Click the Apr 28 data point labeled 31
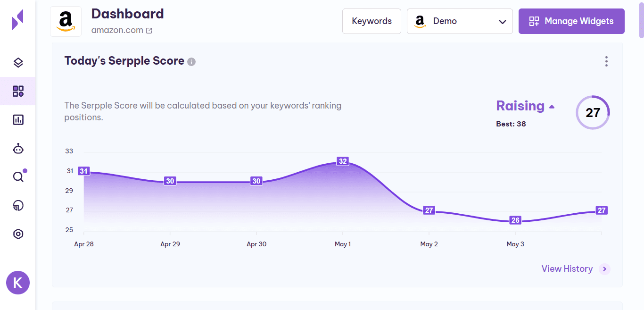This screenshot has height=310, width=644. [84, 171]
